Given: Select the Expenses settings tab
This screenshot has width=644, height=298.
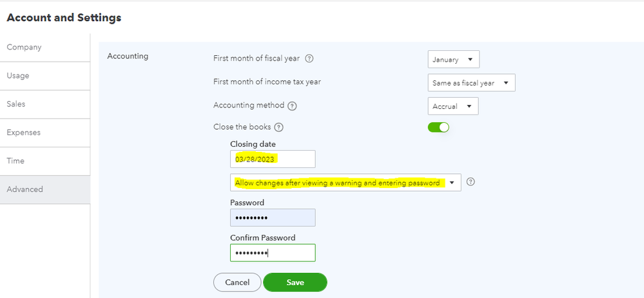Looking at the screenshot, I should click(x=23, y=133).
